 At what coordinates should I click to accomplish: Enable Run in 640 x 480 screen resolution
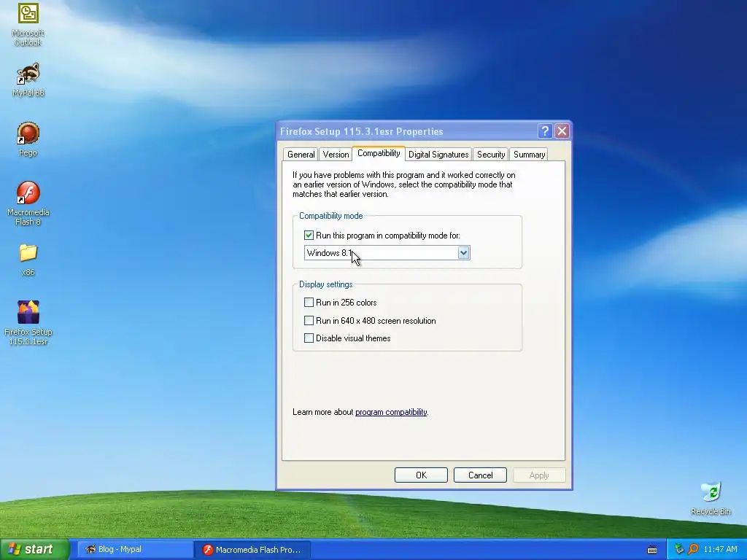(309, 321)
